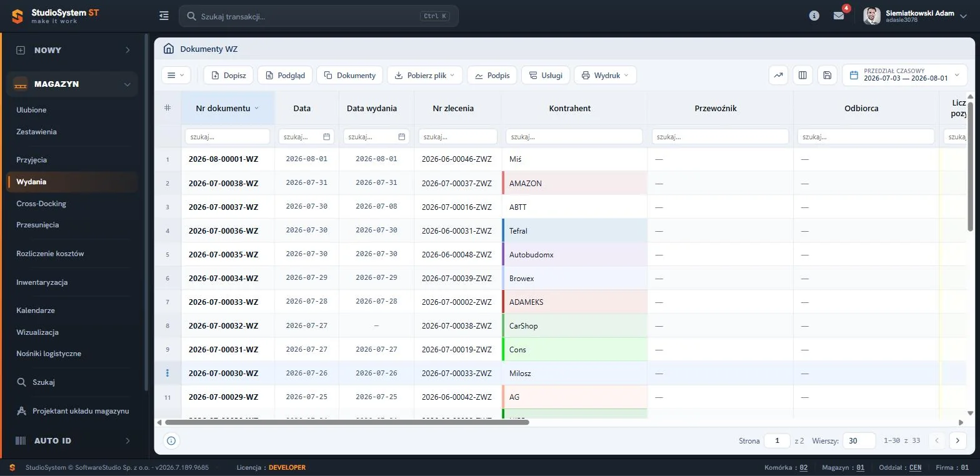Image resolution: width=980 pixels, height=476 pixels.
Task: Click the Podgląd button
Action: point(285,75)
